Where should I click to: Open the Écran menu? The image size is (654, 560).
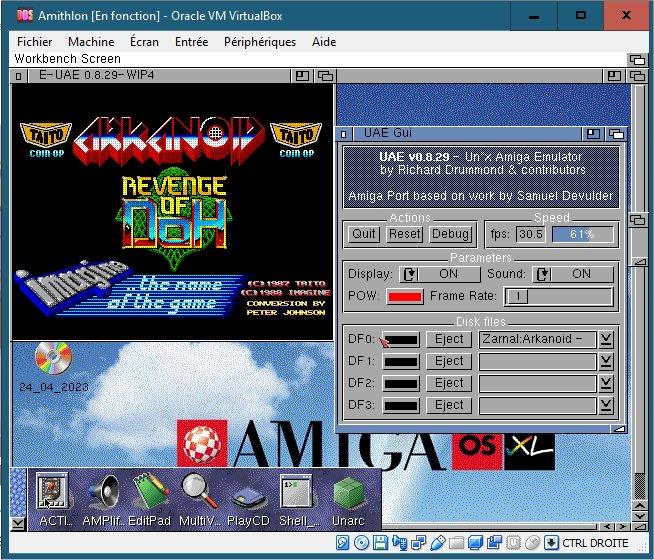144,42
